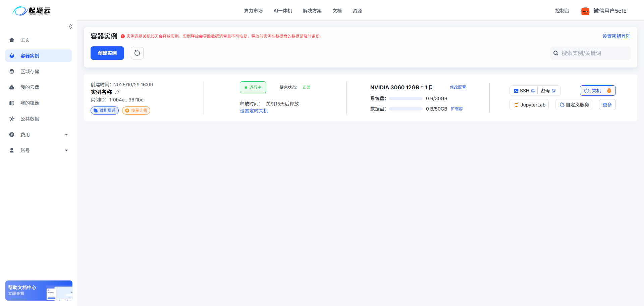The image size is (644, 306).
Task: Open the 帮助文档中心 help banner
Action: pos(39,291)
